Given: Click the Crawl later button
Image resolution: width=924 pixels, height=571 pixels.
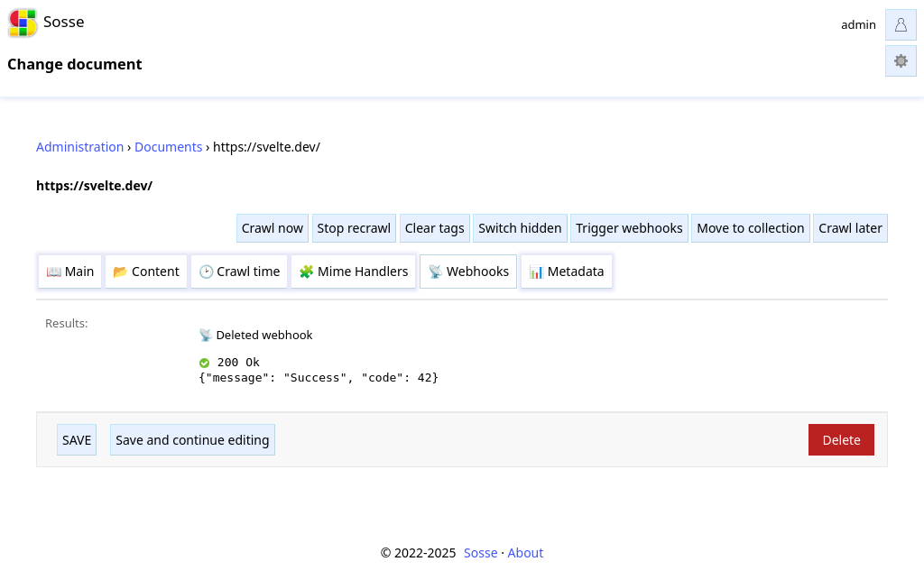Looking at the screenshot, I should point(850,228).
